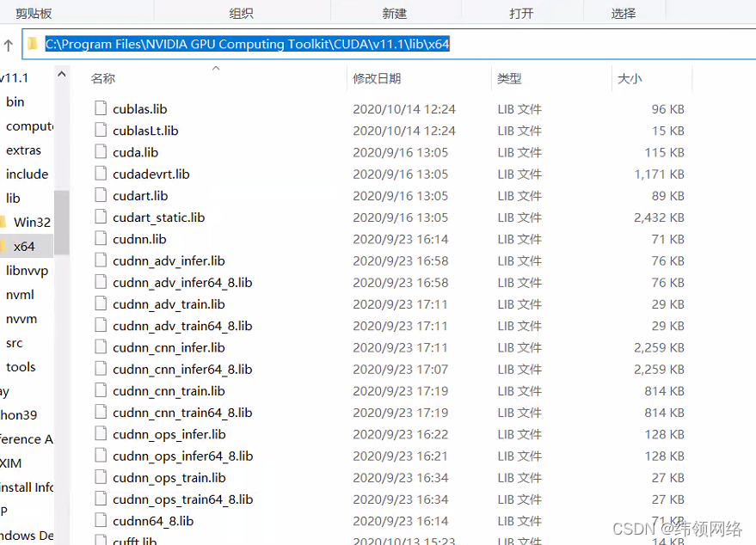Select the libnvvp folder in navigation tree

pos(27,270)
